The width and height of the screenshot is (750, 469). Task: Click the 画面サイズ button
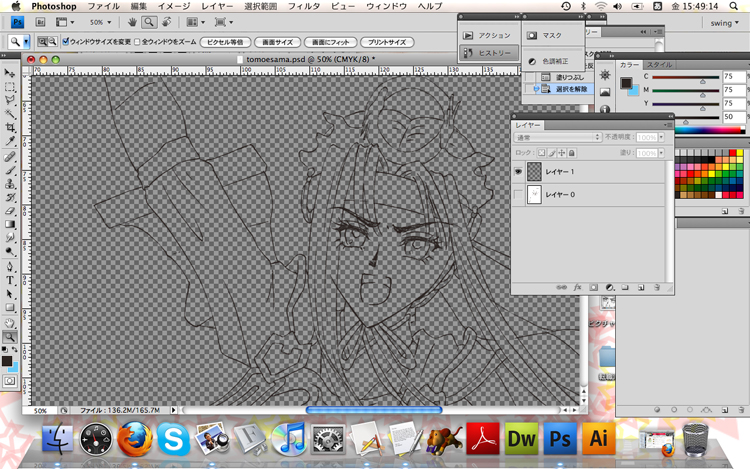click(277, 42)
